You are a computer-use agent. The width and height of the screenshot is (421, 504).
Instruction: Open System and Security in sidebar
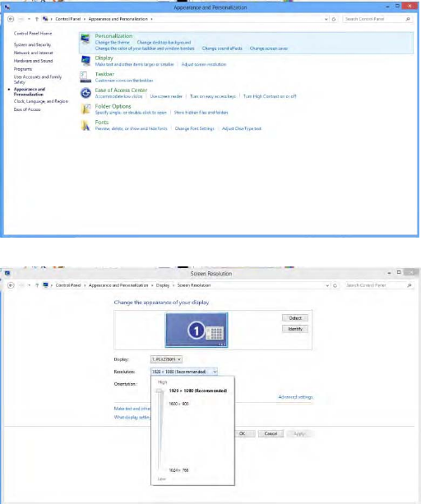[x=32, y=44]
